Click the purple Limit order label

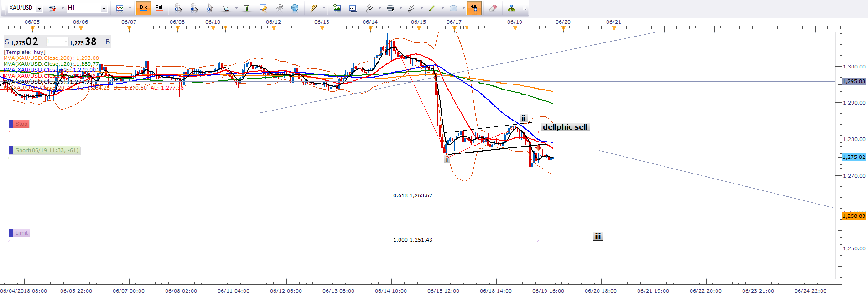coord(21,233)
